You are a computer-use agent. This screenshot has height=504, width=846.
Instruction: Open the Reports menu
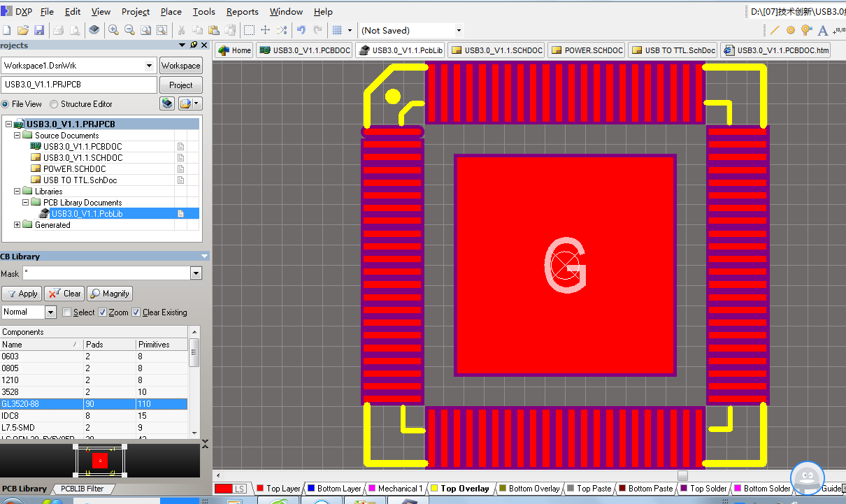242,11
